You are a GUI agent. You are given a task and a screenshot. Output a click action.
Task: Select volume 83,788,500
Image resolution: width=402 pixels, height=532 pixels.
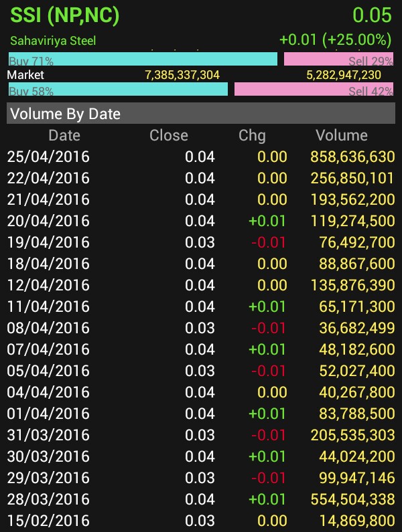click(357, 414)
